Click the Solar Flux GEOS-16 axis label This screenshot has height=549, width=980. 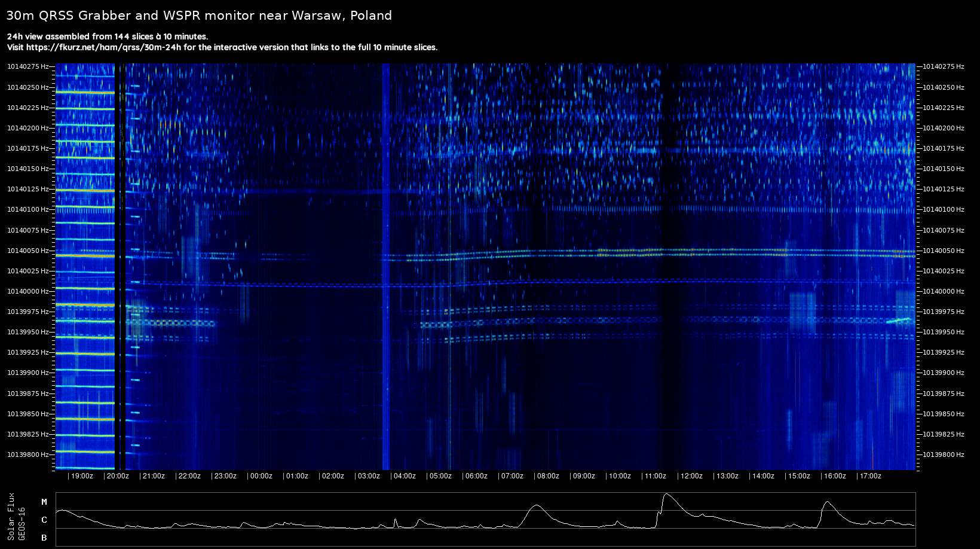[x=17, y=517]
